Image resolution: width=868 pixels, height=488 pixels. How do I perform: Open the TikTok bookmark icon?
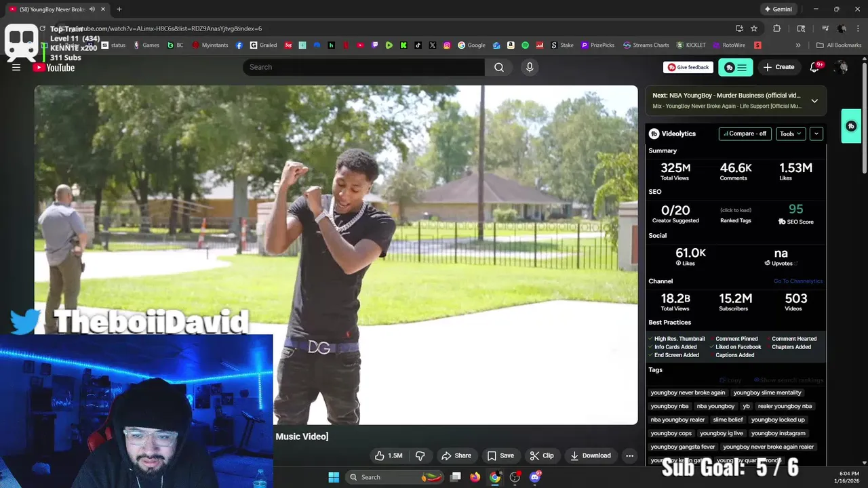pyautogui.click(x=418, y=45)
